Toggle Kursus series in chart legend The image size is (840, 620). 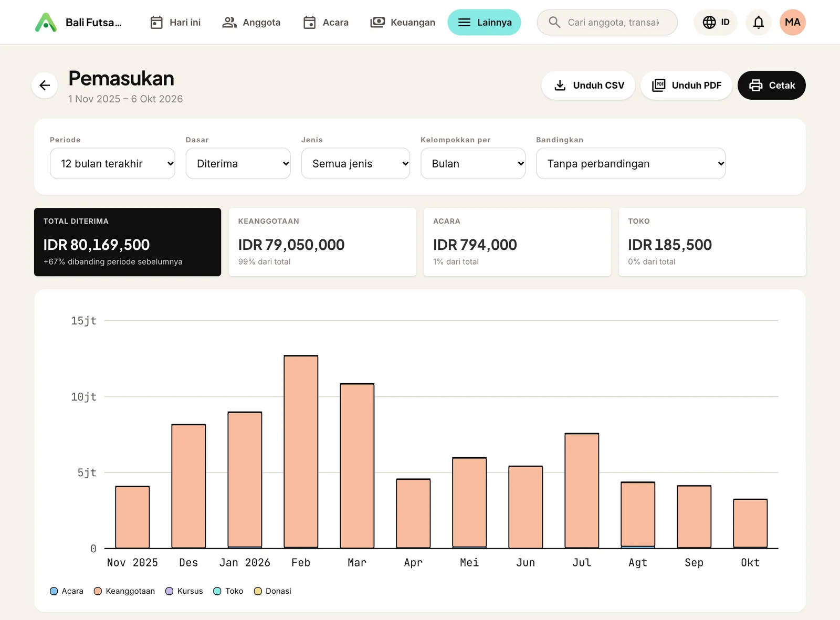184,591
